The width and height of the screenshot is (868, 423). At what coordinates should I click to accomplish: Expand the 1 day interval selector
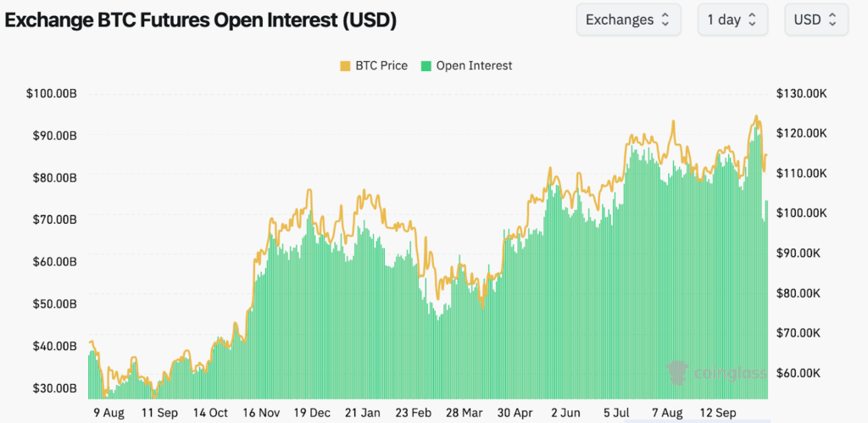click(732, 19)
